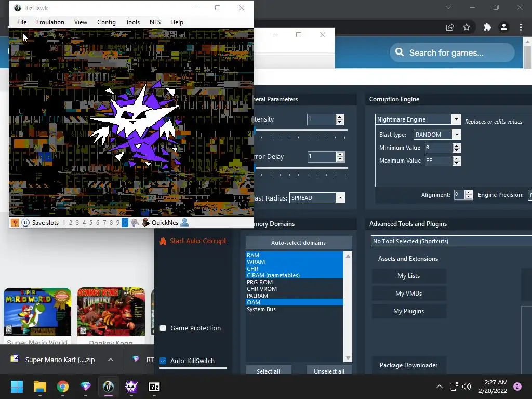Open the Tools menu in BizHawk
The image size is (532, 399).
tap(132, 22)
